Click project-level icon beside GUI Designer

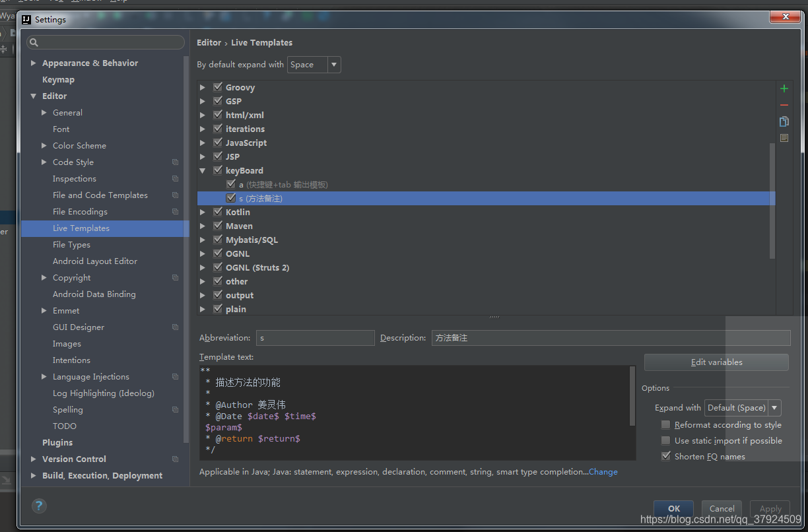(x=175, y=327)
